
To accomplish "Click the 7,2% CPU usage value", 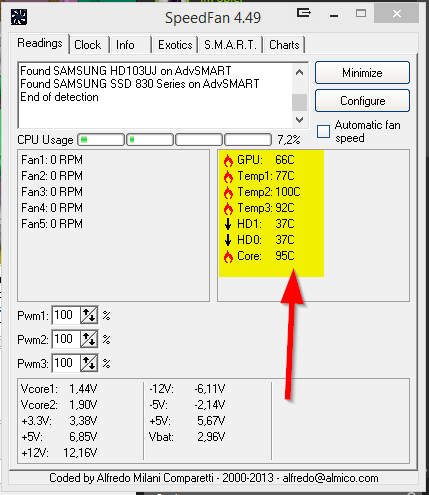I will pos(289,140).
